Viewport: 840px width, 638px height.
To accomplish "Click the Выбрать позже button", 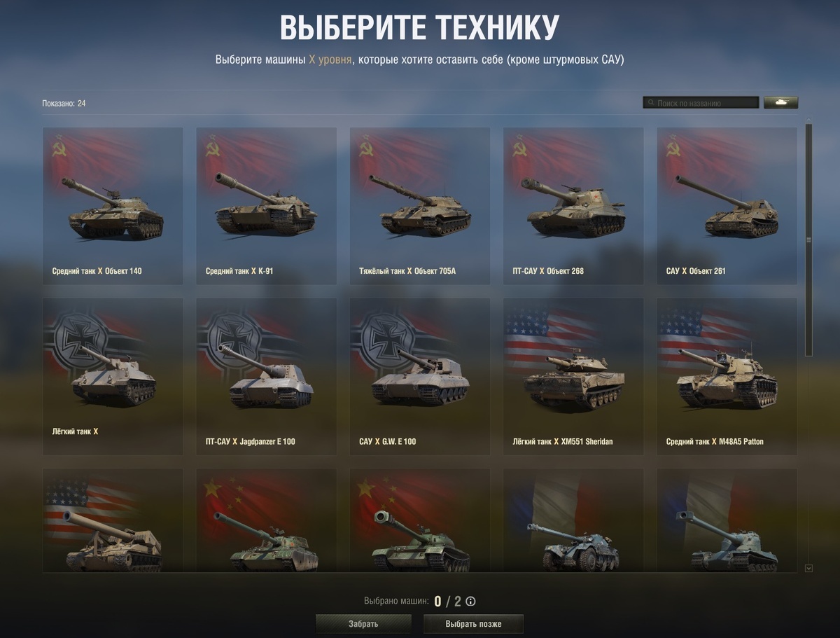I will (473, 624).
